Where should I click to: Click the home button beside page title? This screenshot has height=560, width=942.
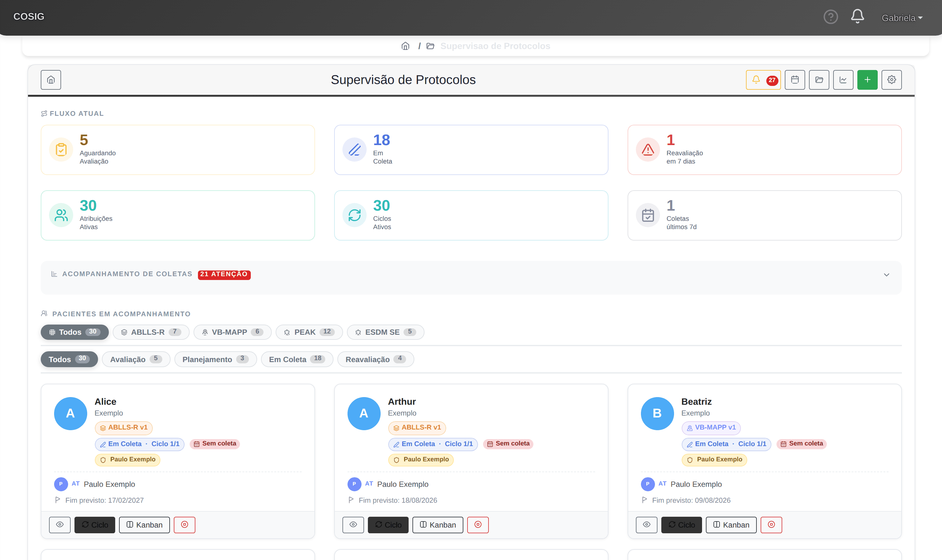pos(51,80)
